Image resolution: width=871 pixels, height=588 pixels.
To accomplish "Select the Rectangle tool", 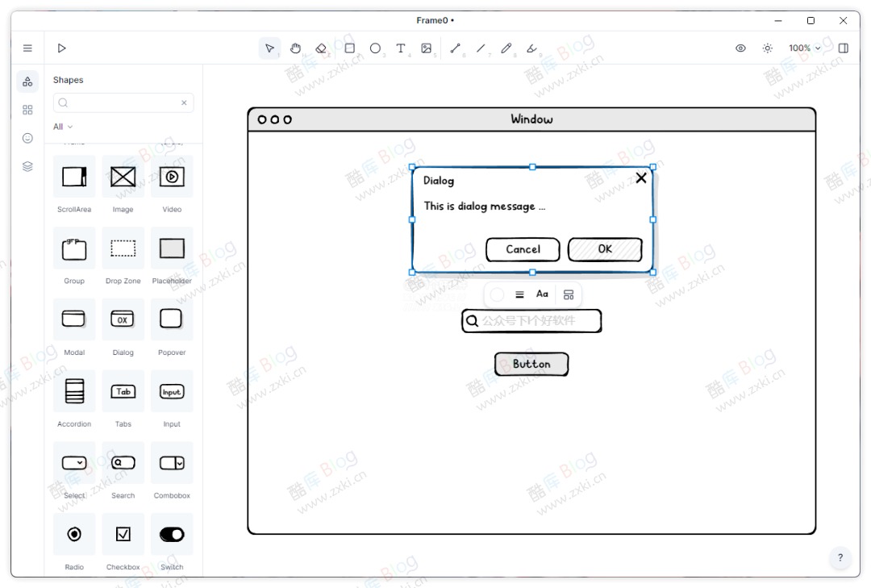I will pyautogui.click(x=349, y=48).
